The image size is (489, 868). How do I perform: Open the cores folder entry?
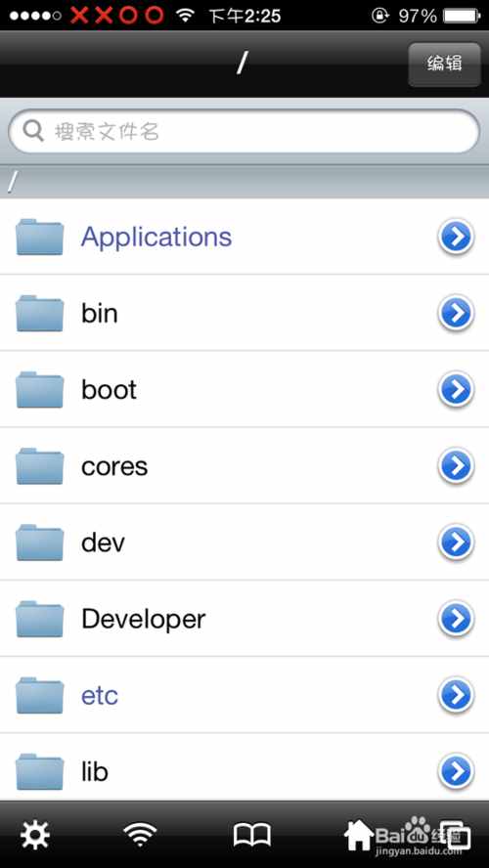(244, 466)
